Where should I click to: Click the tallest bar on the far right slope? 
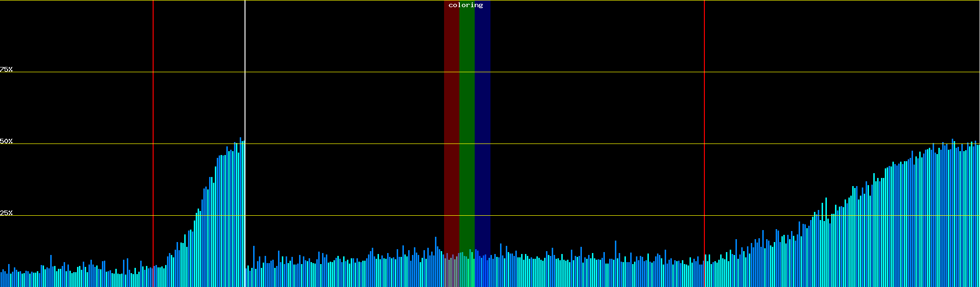952,215
